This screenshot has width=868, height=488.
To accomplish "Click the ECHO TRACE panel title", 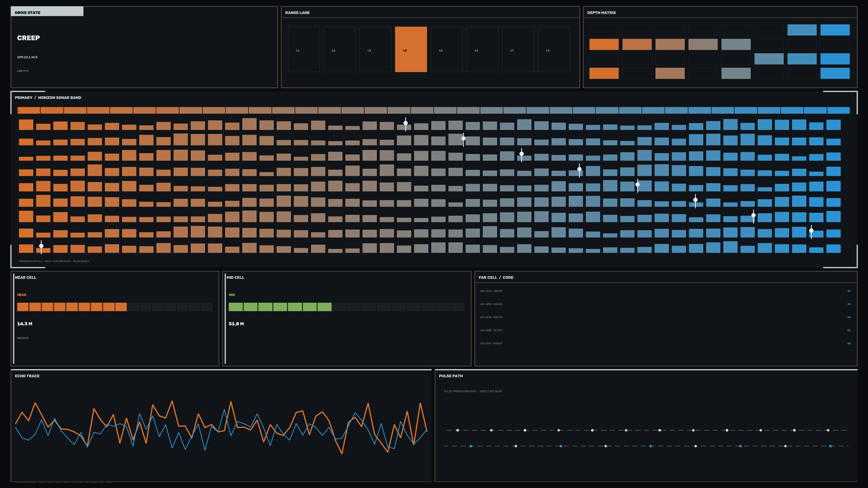I will [x=27, y=376].
